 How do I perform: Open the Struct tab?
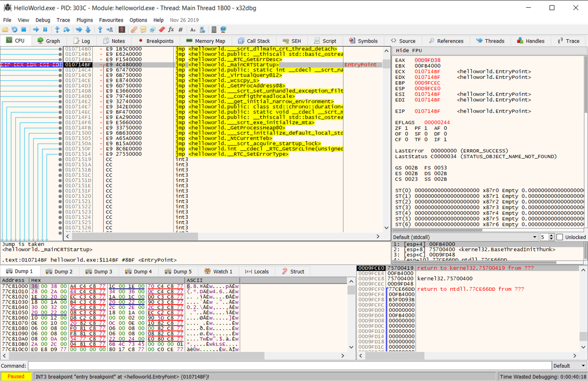click(293, 271)
